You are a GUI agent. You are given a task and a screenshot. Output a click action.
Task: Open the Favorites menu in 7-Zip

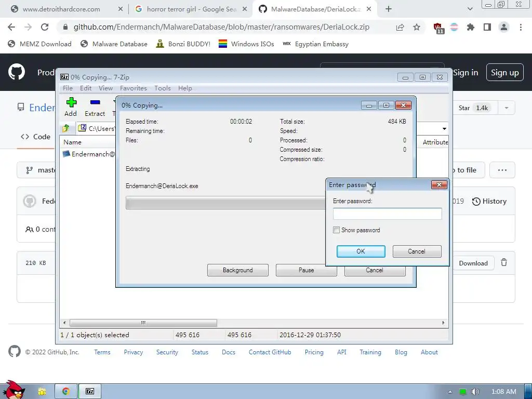(134, 88)
